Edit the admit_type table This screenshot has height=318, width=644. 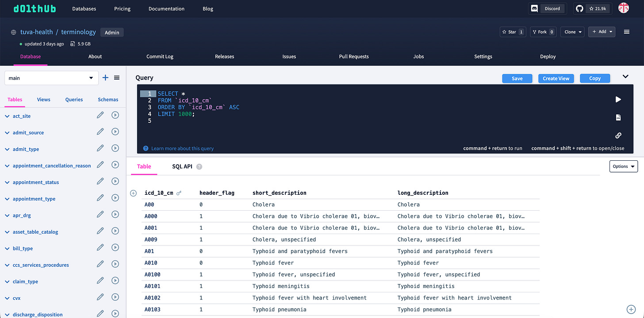[x=100, y=148]
